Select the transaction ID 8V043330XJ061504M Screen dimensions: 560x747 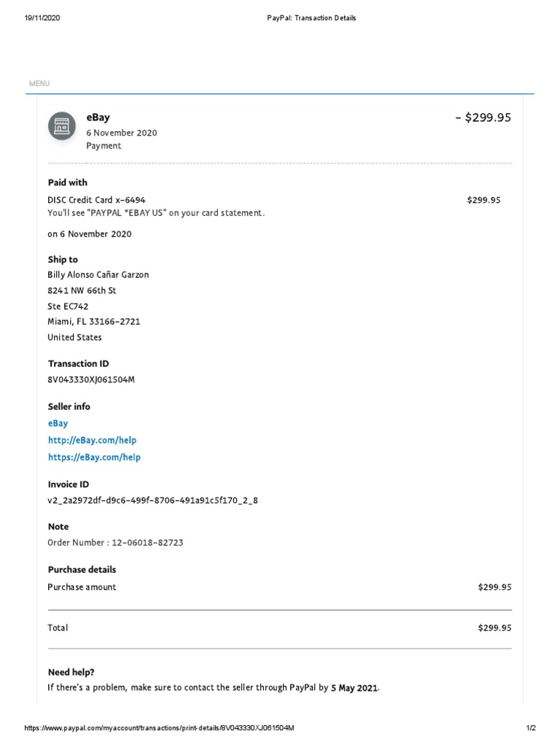click(x=91, y=379)
